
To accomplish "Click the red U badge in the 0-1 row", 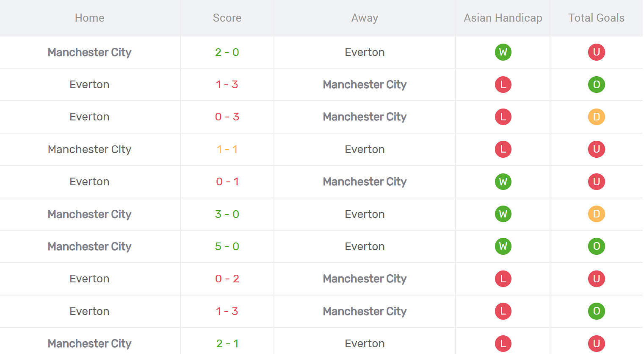I will click(596, 181).
